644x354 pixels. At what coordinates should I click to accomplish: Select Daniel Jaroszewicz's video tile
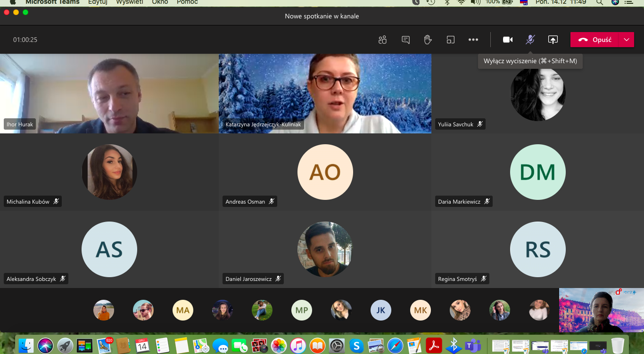coord(325,249)
